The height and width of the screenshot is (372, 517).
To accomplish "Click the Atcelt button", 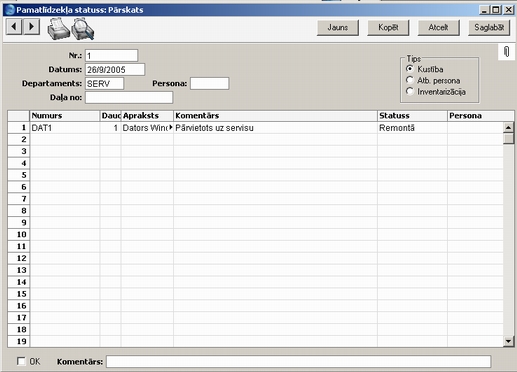I will tap(438, 27).
